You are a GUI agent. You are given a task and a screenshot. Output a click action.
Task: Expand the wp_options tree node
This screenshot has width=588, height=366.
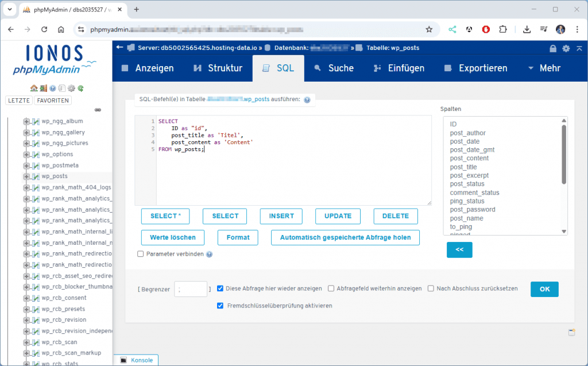point(26,154)
